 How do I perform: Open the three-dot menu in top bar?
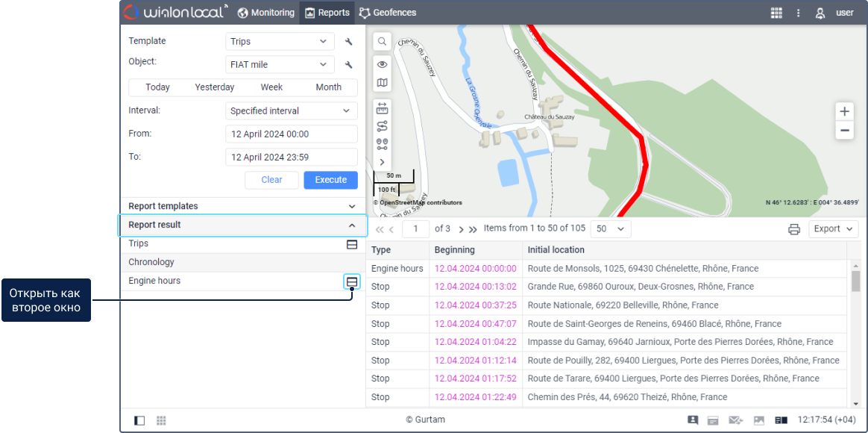[x=798, y=13]
